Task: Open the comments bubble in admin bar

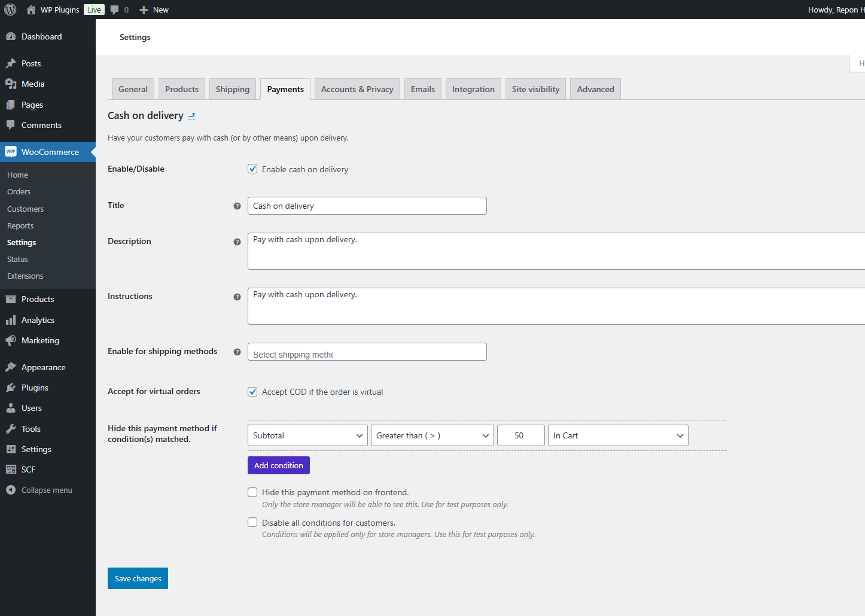Action: tap(115, 10)
